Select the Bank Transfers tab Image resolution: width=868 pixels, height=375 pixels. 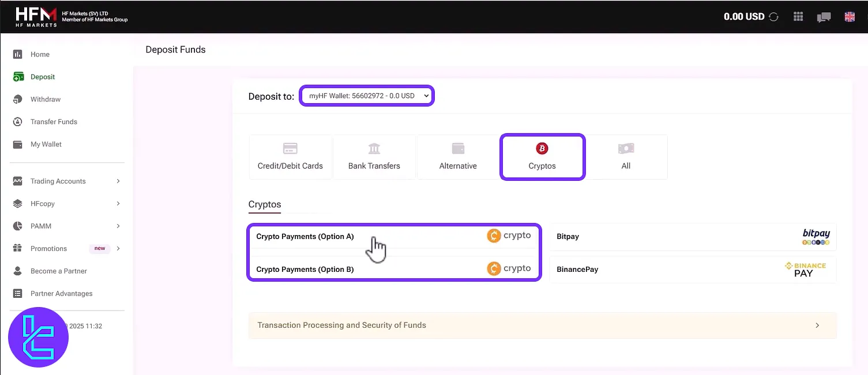(x=374, y=157)
